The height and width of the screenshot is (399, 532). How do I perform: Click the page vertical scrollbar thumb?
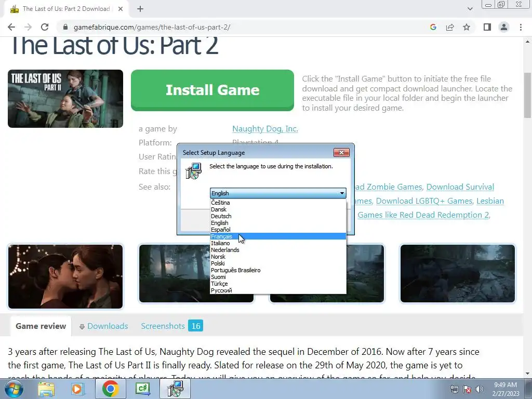(527, 95)
